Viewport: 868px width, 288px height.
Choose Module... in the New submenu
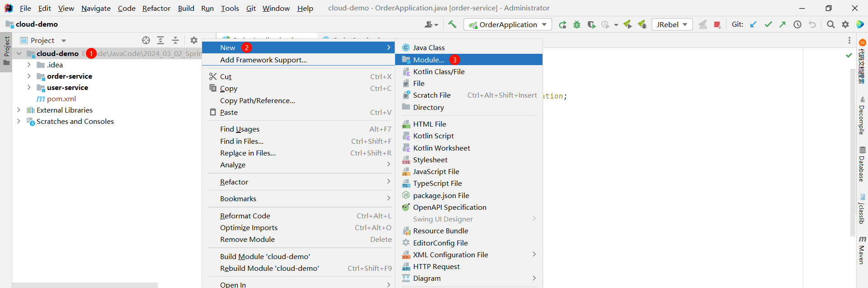click(x=469, y=60)
